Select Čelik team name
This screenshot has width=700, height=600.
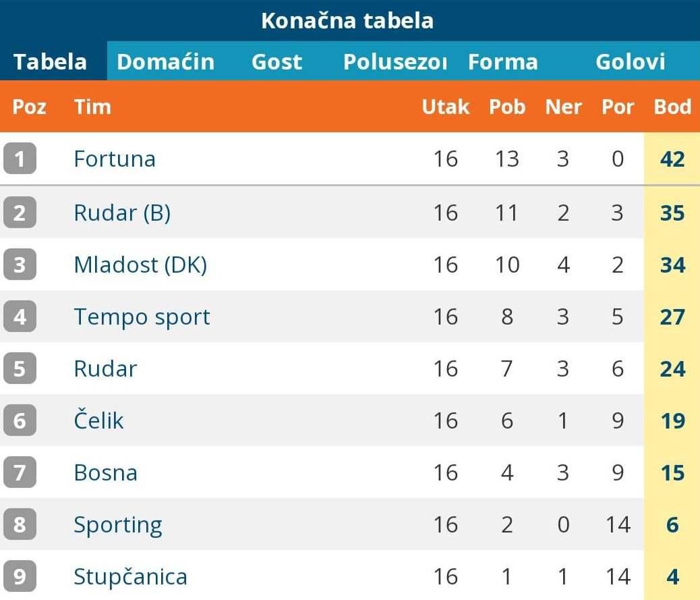tap(98, 421)
